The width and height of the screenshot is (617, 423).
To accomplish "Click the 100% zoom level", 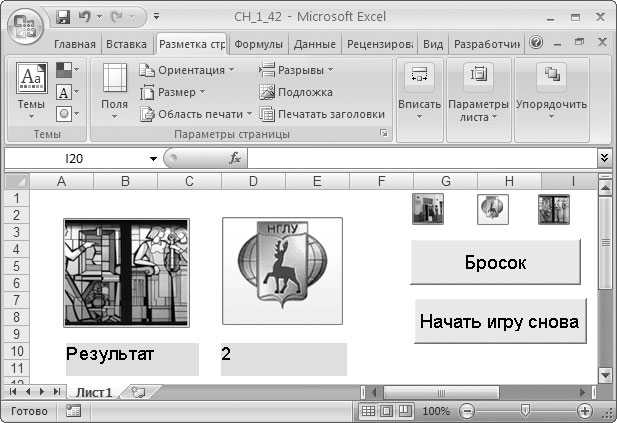I will (436, 411).
